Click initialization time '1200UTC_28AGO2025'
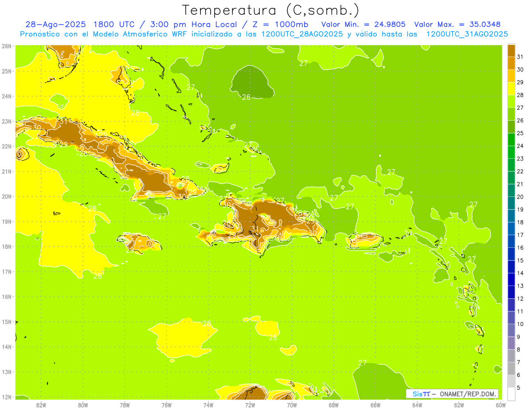532x411 pixels. (302, 34)
